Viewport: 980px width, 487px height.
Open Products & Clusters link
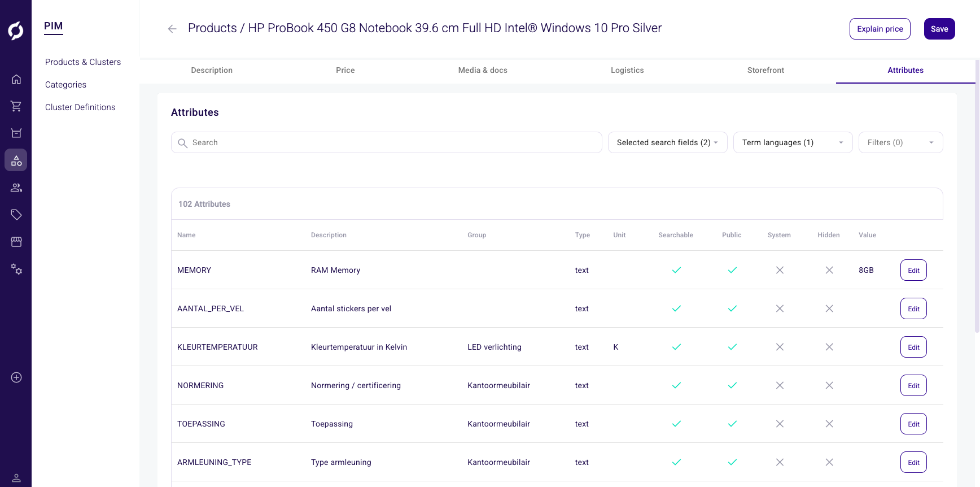(x=83, y=62)
